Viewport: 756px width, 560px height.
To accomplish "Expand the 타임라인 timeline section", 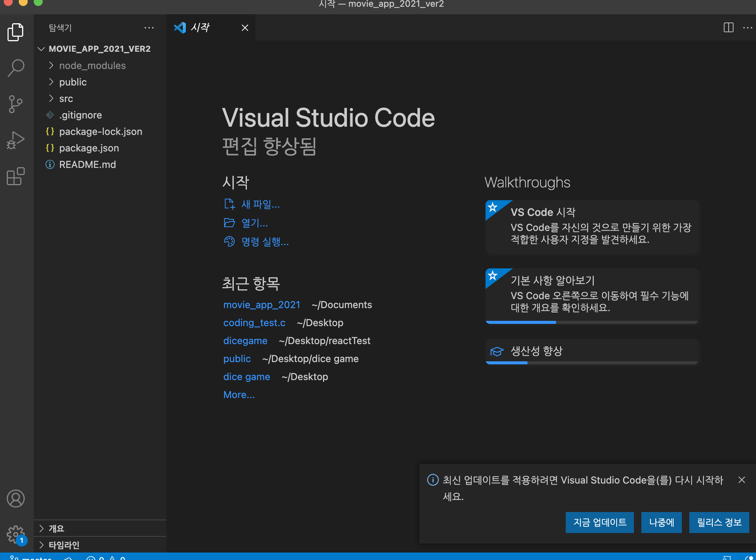I will (41, 545).
